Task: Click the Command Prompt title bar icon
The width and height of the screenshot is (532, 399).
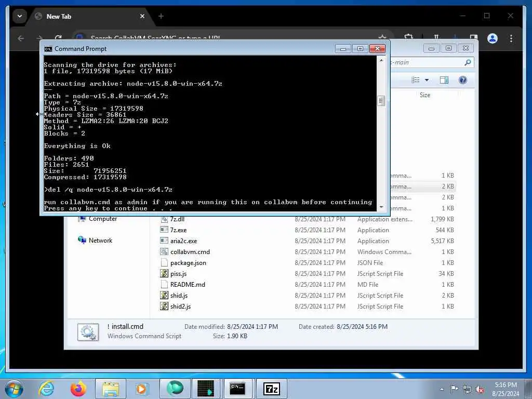Action: 48,49
